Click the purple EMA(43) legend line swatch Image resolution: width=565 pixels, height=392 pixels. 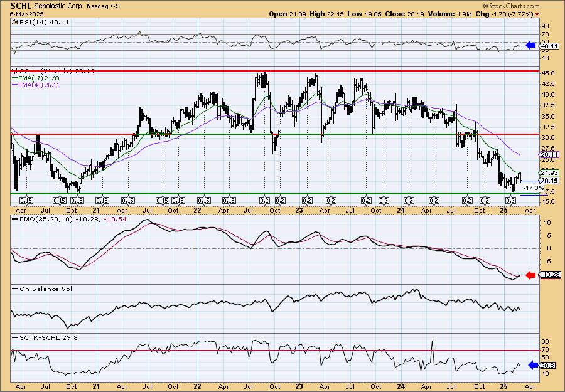[x=15, y=85]
